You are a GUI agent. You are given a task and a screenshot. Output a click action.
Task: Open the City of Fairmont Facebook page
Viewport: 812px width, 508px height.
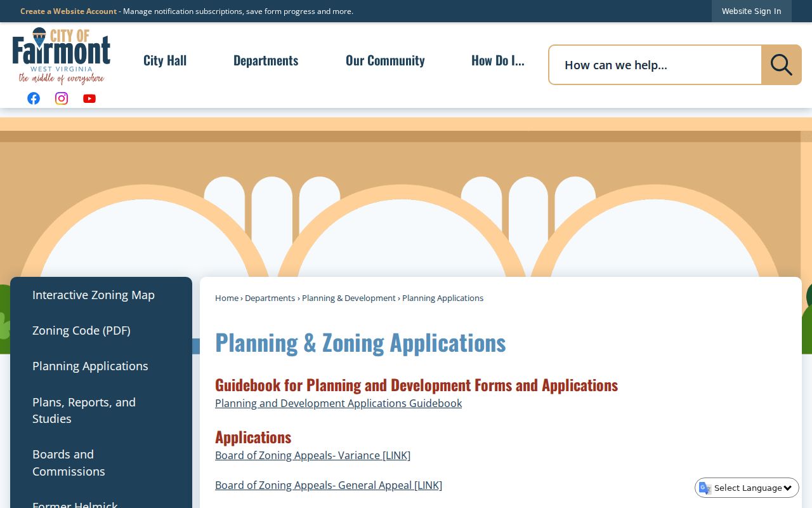click(x=34, y=98)
